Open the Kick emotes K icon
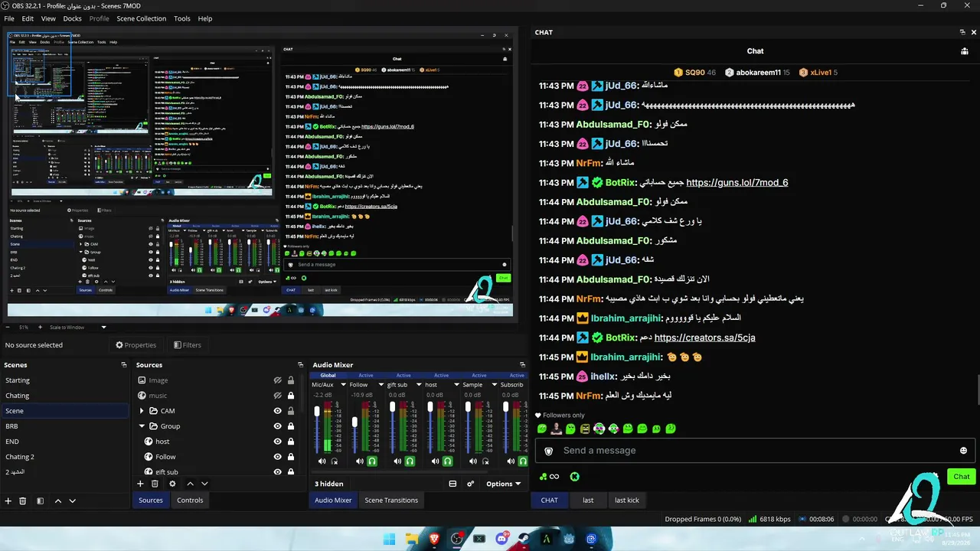980x551 pixels. pyautogui.click(x=574, y=477)
